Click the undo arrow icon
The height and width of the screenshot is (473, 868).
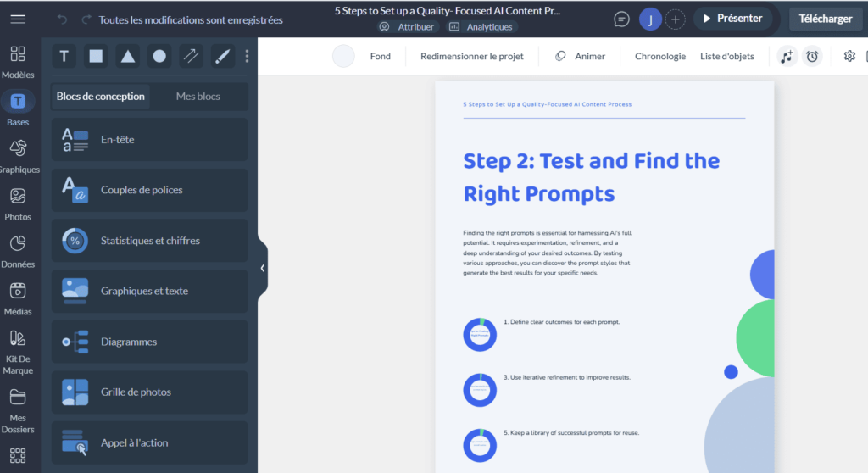click(x=62, y=19)
